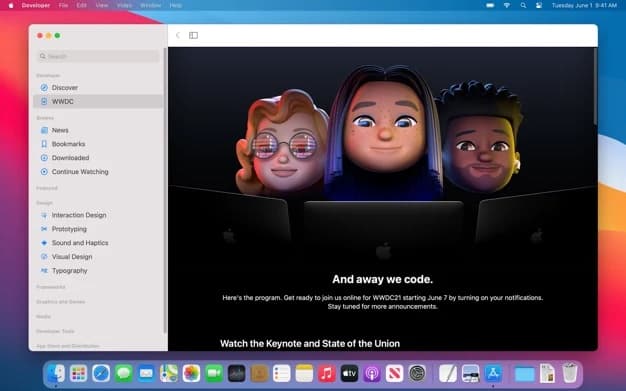
Task: Check the battery status icon
Action: (x=490, y=5)
